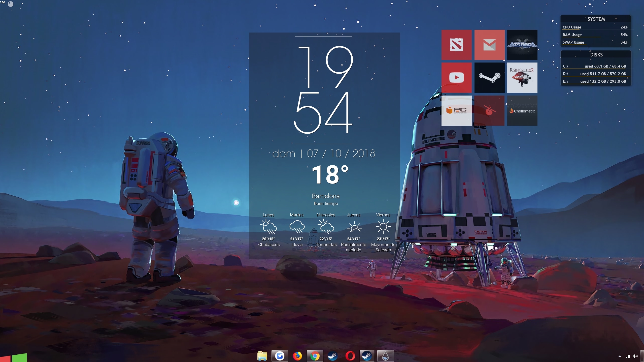The width and height of the screenshot is (644, 362).
Task: Click the 54 minutes digits on the clock
Action: 323,112
